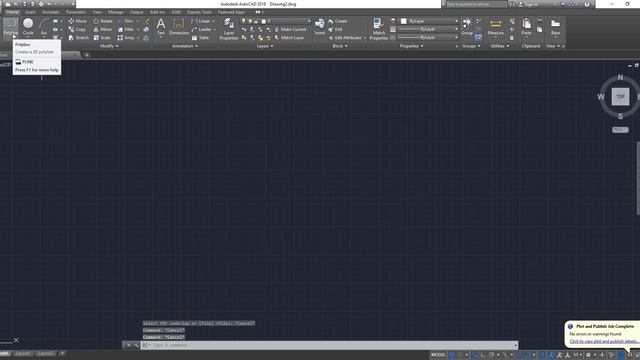The height and width of the screenshot is (360, 640).
Task: Click the ViewCube TOP face
Action: [620, 97]
